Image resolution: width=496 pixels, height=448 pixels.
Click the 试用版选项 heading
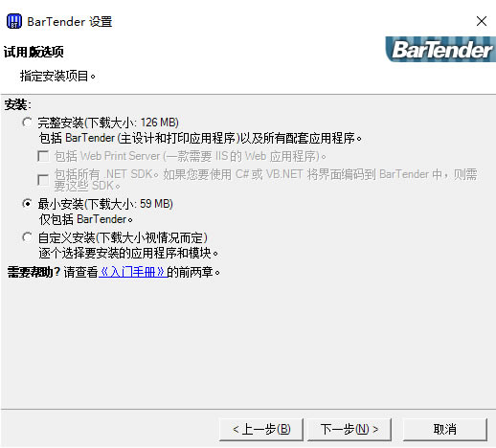pos(34,52)
